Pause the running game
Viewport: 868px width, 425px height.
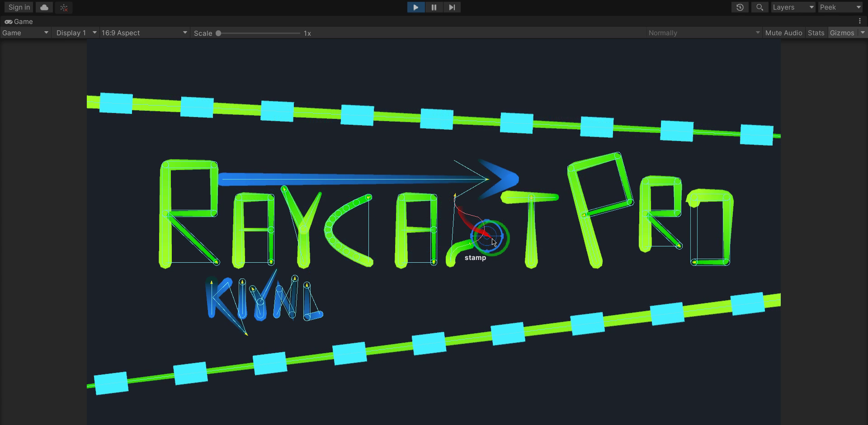(x=434, y=7)
